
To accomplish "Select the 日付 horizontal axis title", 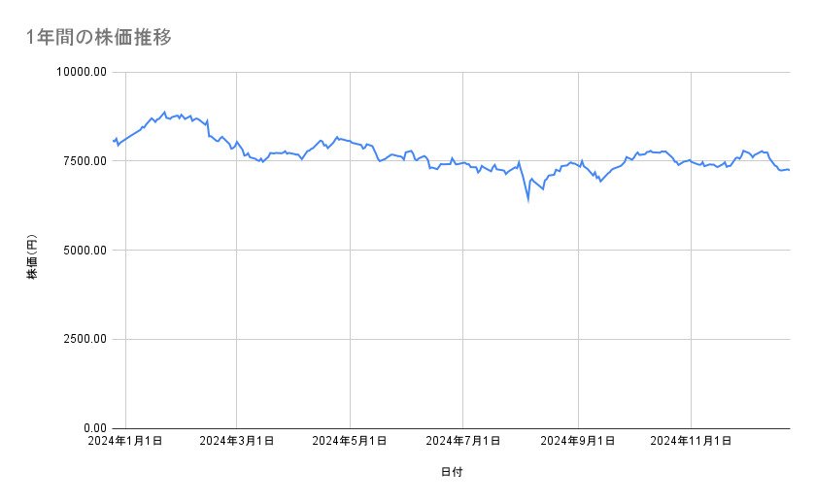I will (452, 473).
